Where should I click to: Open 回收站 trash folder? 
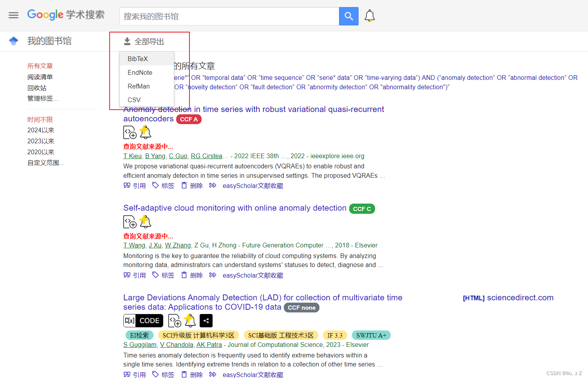(x=37, y=88)
